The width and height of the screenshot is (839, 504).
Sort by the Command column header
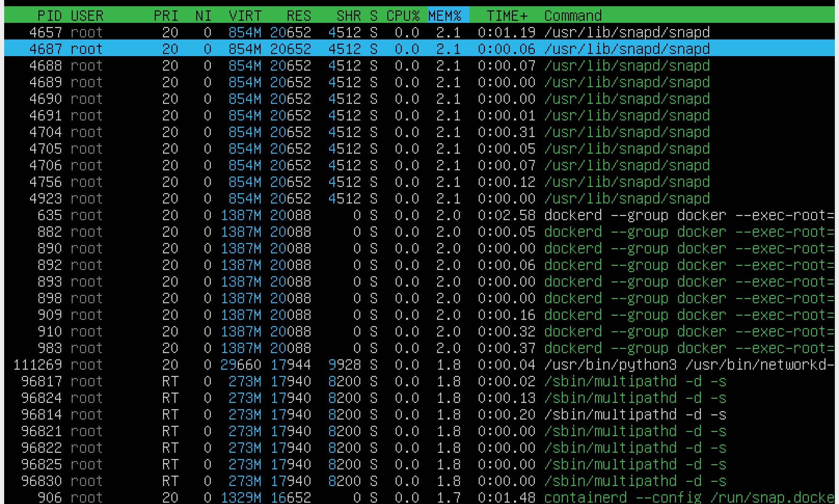(573, 16)
